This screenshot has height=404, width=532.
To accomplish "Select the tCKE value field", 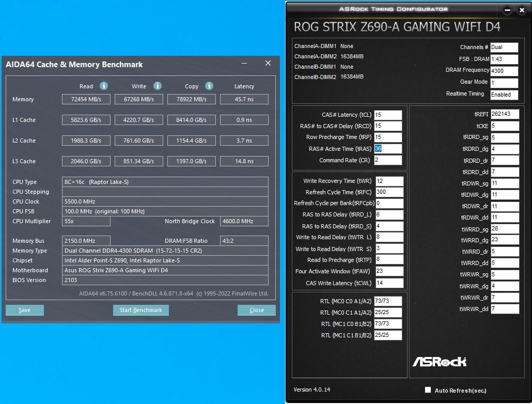I will click(505, 126).
